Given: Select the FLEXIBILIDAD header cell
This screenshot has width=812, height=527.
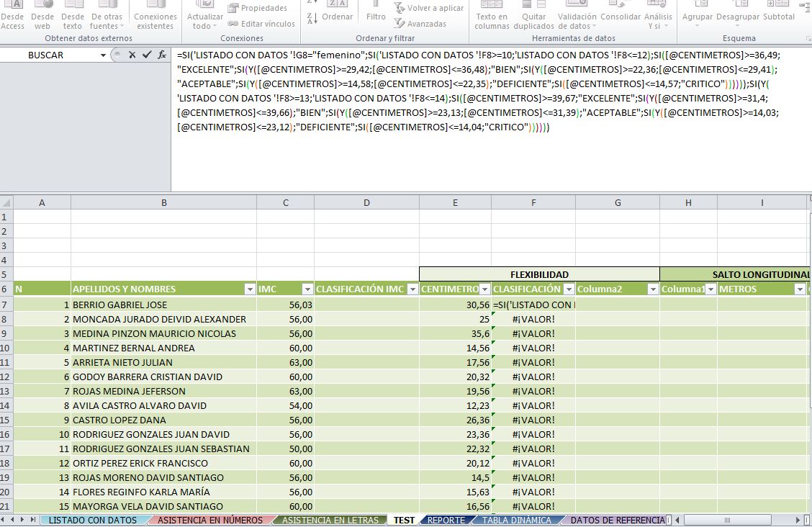Looking at the screenshot, I should [x=540, y=274].
